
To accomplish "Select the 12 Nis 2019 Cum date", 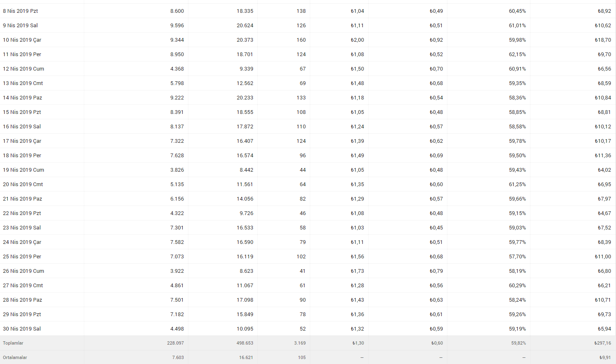I will coord(24,69).
